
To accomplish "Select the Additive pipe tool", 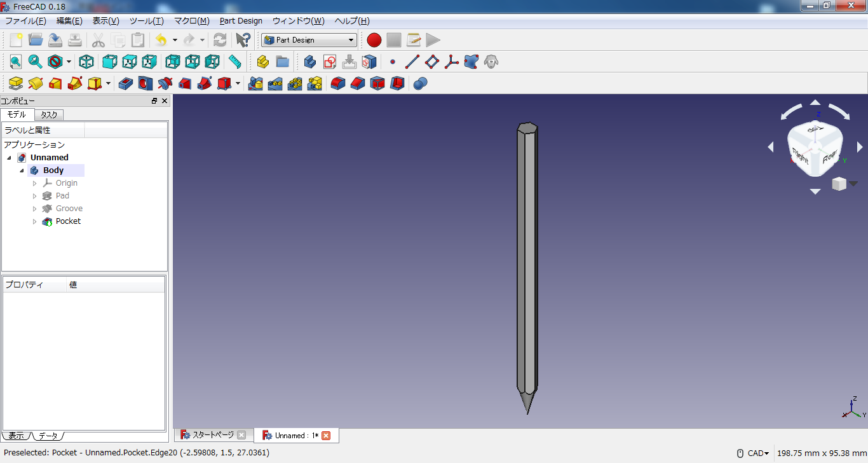I will point(75,83).
